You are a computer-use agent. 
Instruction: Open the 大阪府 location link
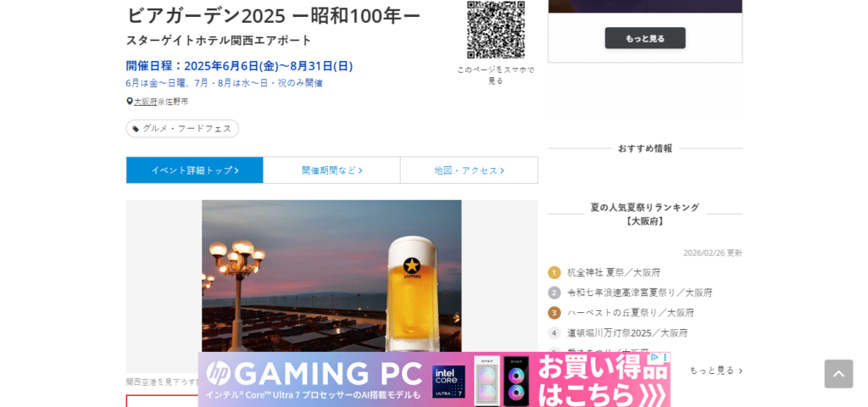coord(145,102)
